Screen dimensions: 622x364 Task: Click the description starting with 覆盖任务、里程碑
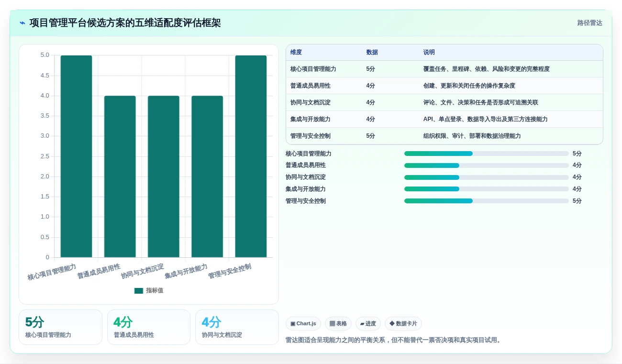click(x=487, y=69)
